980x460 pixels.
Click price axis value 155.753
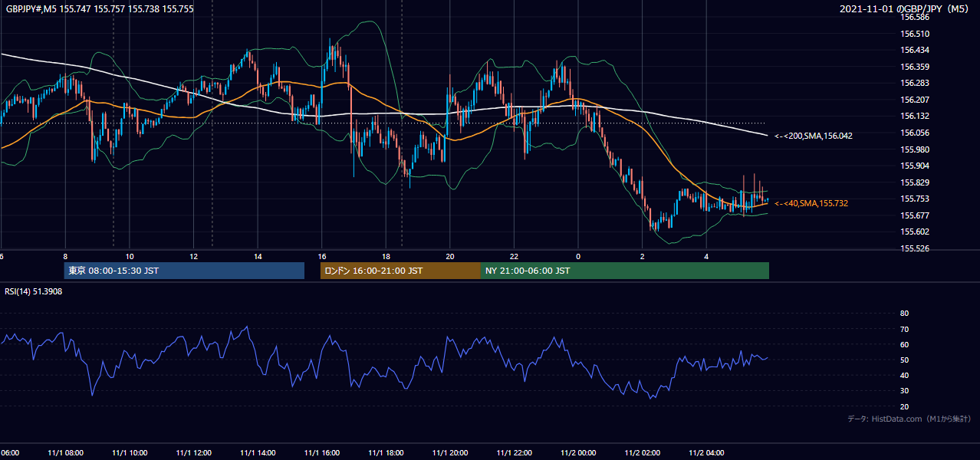(x=914, y=199)
